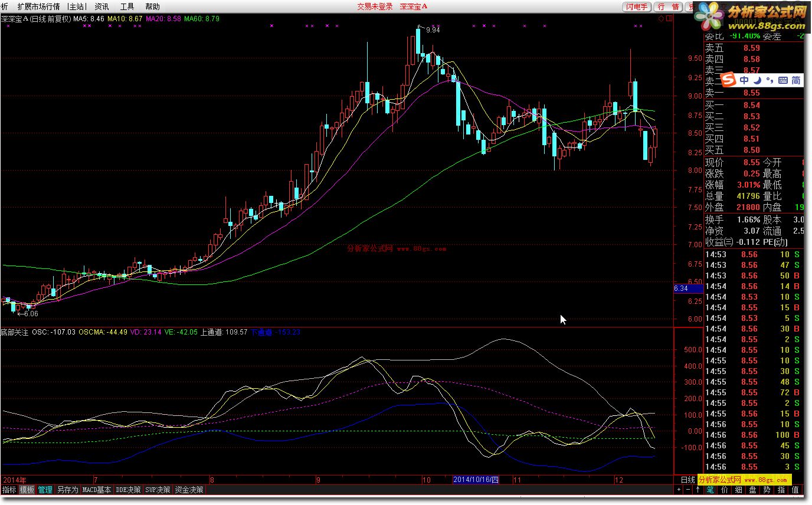Open Sogou soft keyboard icon
This screenshot has height=505, width=812.
[782, 80]
